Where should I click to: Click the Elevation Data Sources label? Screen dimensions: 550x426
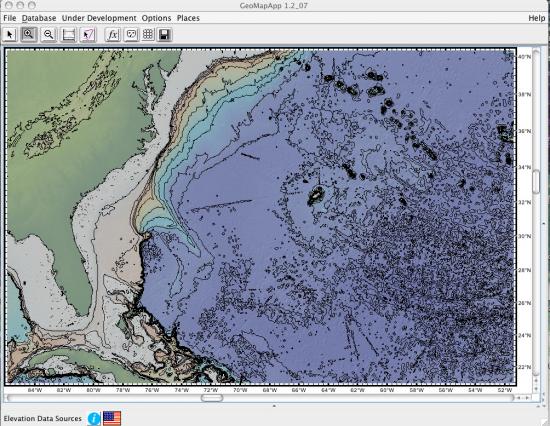coord(42,419)
